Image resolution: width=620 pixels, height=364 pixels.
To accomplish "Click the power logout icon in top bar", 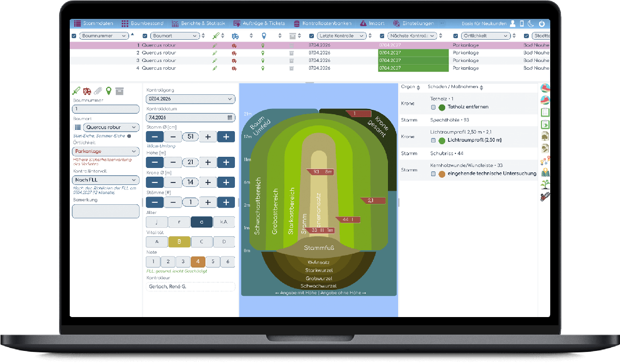I will point(542,23).
